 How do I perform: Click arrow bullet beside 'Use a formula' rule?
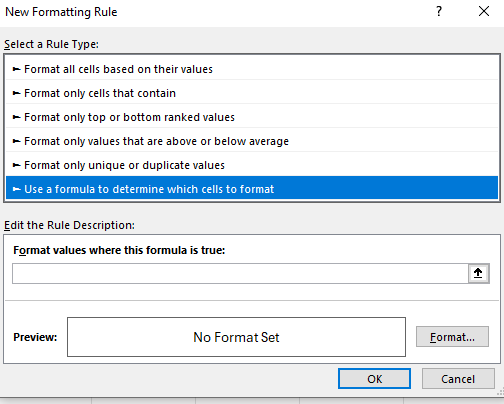tap(16, 189)
